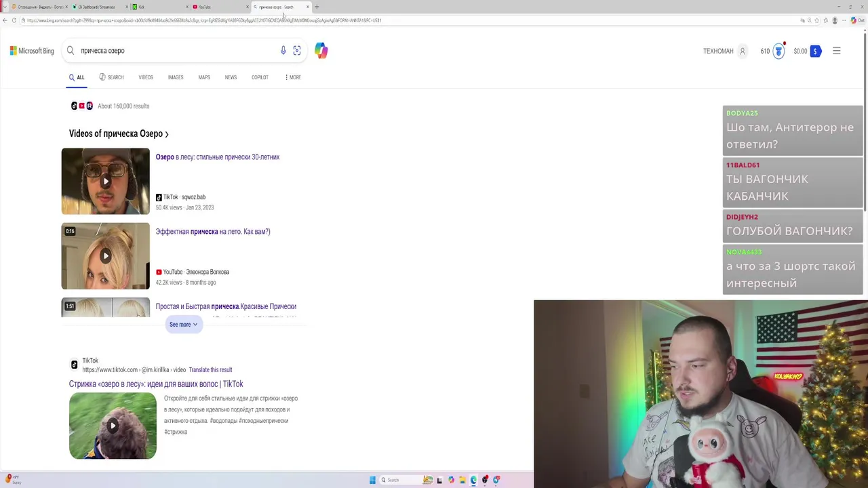This screenshot has height=488, width=868.
Task: Click the About 160,000 results text
Action: click(x=123, y=106)
